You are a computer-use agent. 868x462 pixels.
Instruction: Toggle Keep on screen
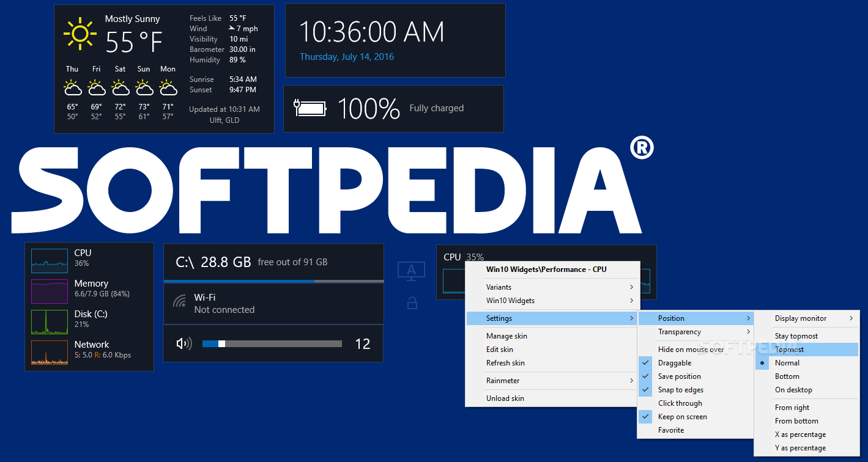pyautogui.click(x=695, y=417)
